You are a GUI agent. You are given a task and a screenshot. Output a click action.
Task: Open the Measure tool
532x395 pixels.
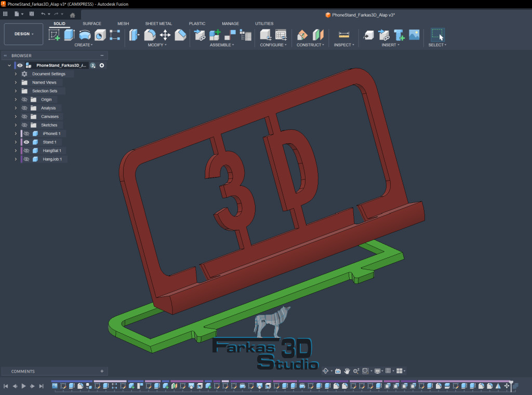tap(344, 35)
